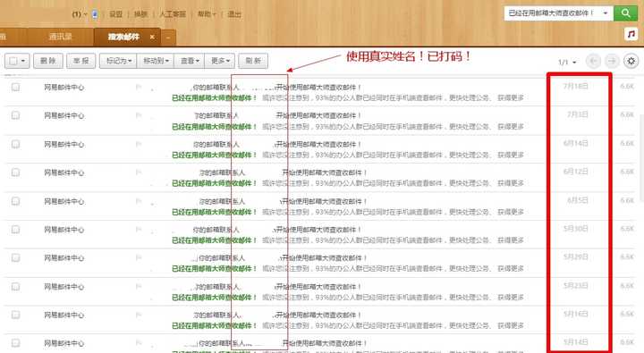644x353 pixels.
Task: Flag the email dated 6月5日
Action: pyautogui.click(x=139, y=201)
